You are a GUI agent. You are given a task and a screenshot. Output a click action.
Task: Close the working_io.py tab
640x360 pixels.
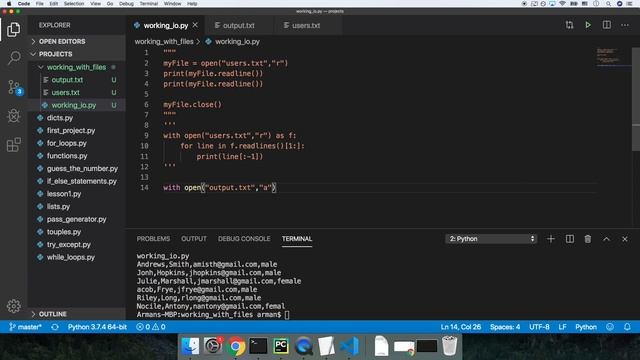(196, 25)
